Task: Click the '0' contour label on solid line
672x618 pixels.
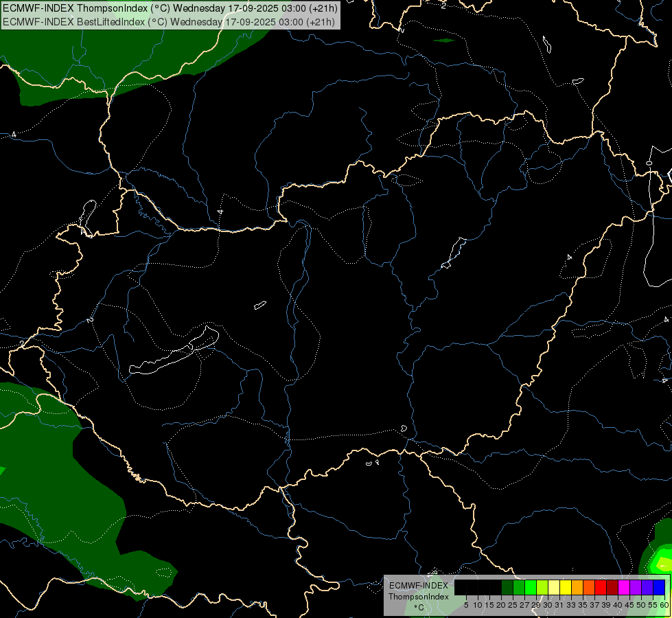Action: (x=649, y=163)
